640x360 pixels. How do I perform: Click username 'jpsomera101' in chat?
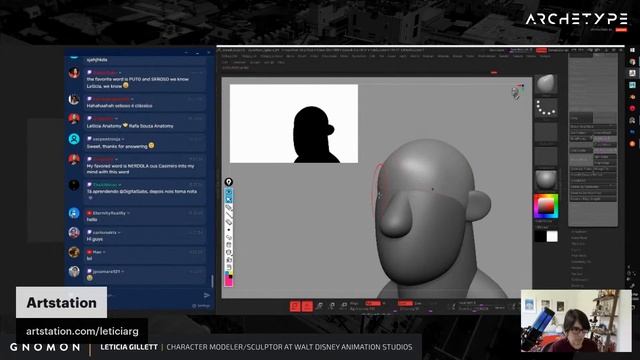pyautogui.click(x=107, y=271)
